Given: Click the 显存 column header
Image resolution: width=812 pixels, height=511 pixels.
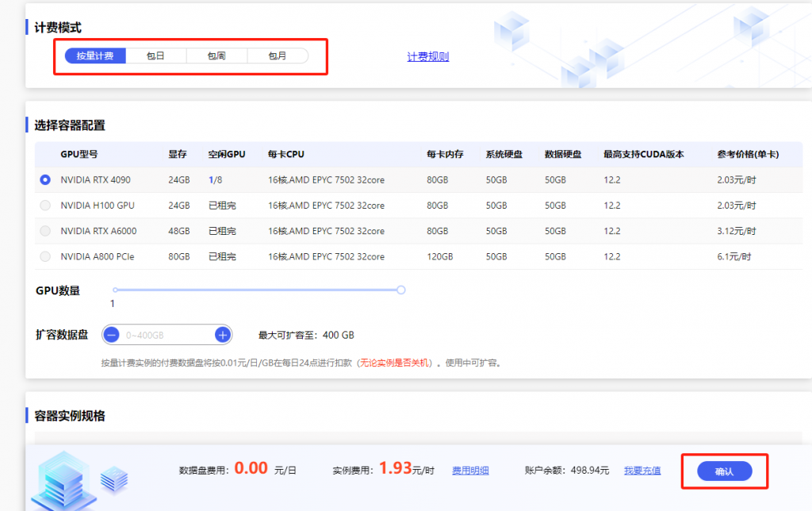Looking at the screenshot, I should (177, 154).
